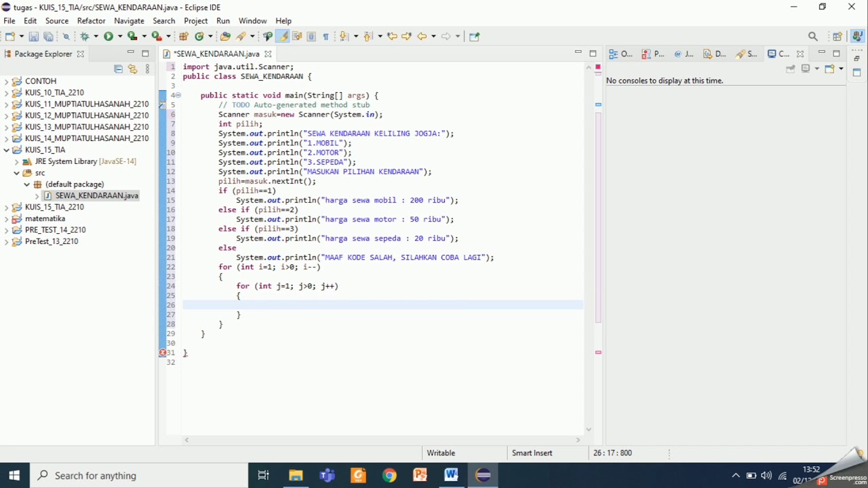Close the Console view tab
The height and width of the screenshot is (488, 868).
click(800, 54)
